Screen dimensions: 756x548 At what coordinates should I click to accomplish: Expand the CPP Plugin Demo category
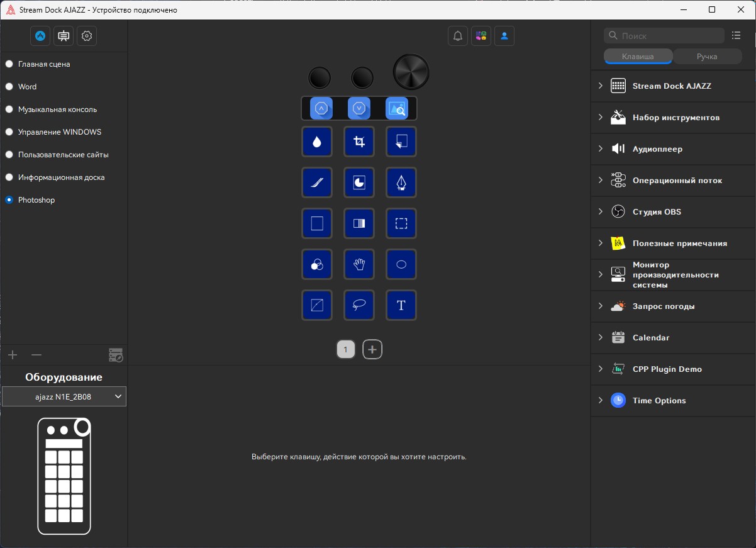click(673, 369)
